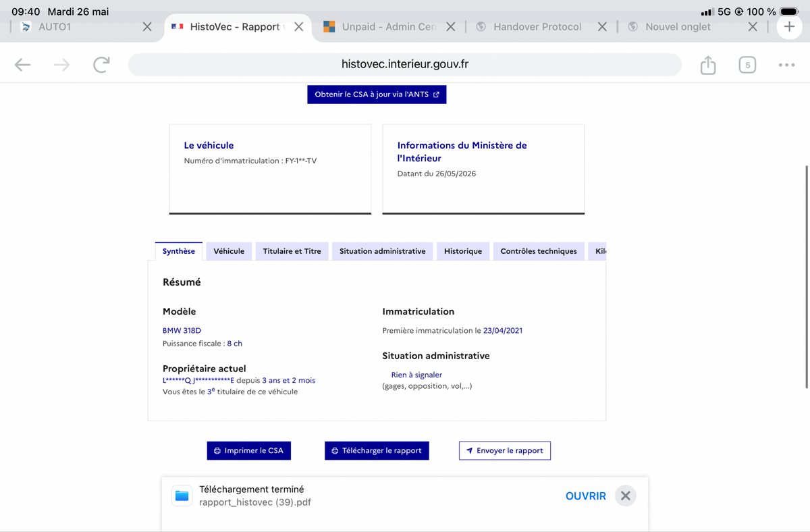This screenshot has width=810, height=532.
Task: Tap the 09:40 clock in status bar
Action: coord(26,11)
